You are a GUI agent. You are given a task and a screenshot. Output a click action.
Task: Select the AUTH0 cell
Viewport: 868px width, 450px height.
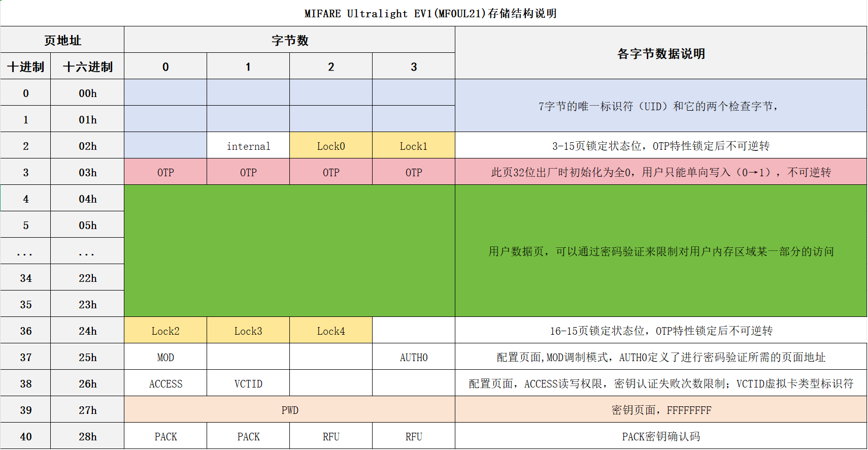click(414, 357)
